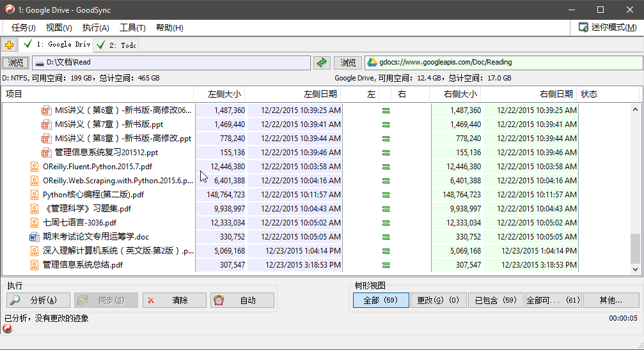Image resolution: width=644 pixels, height=350 pixels.
Task: Click equal-state icon for Python核心编程 row
Action: pyautogui.click(x=386, y=195)
